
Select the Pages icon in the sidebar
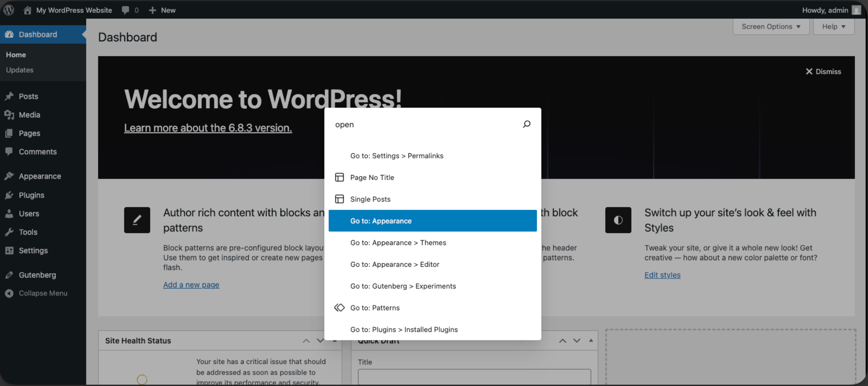[x=10, y=133]
